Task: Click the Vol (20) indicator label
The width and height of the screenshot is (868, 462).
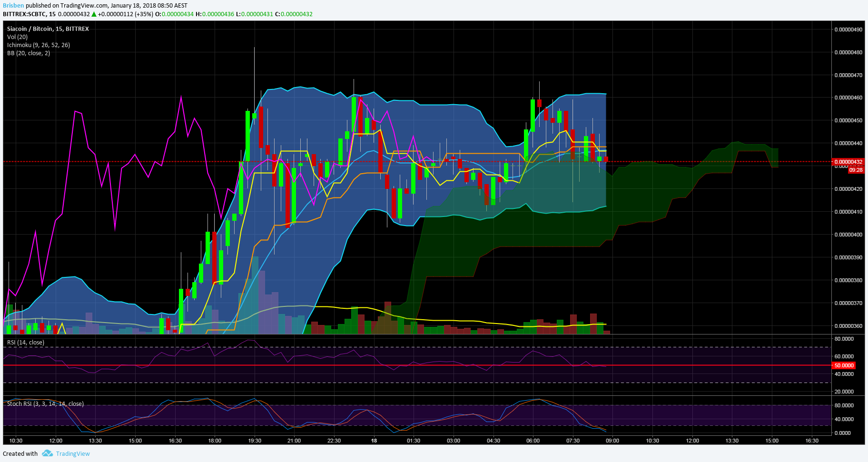Action: [17, 37]
